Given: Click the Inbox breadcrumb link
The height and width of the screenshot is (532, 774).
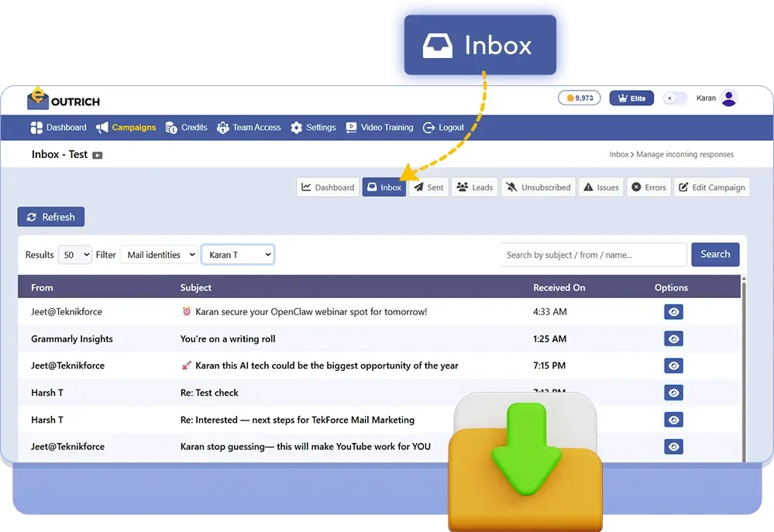Looking at the screenshot, I should [618, 154].
